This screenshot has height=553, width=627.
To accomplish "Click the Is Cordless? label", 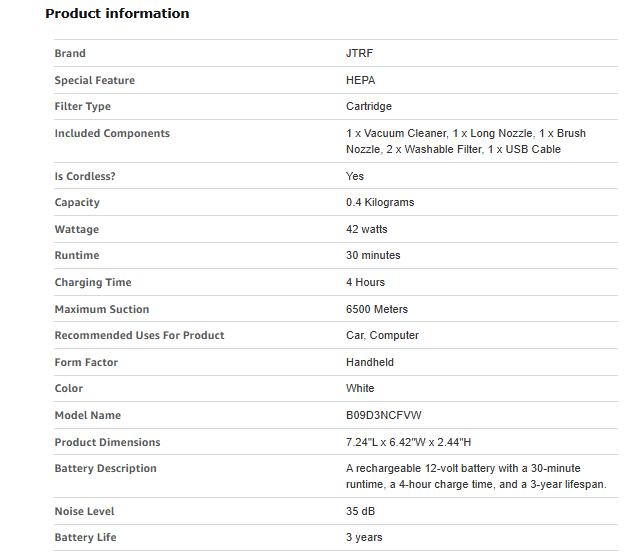I will [85, 176].
